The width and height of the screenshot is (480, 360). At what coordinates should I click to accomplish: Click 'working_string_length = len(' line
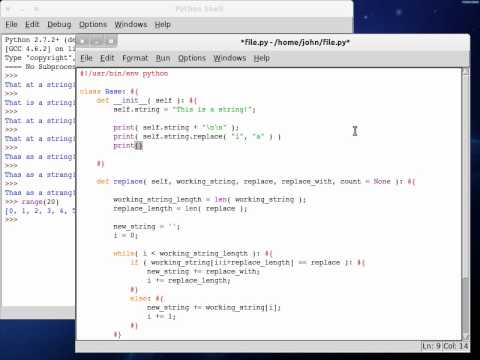(210, 199)
